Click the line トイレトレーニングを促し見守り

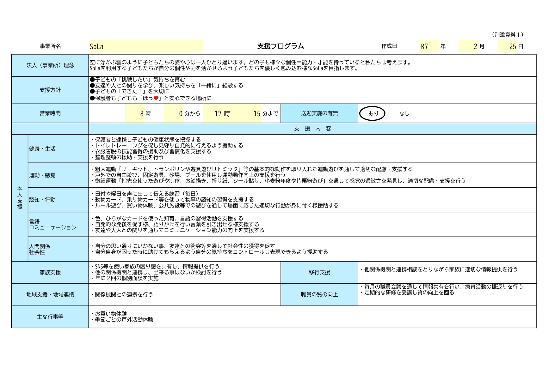(167, 146)
